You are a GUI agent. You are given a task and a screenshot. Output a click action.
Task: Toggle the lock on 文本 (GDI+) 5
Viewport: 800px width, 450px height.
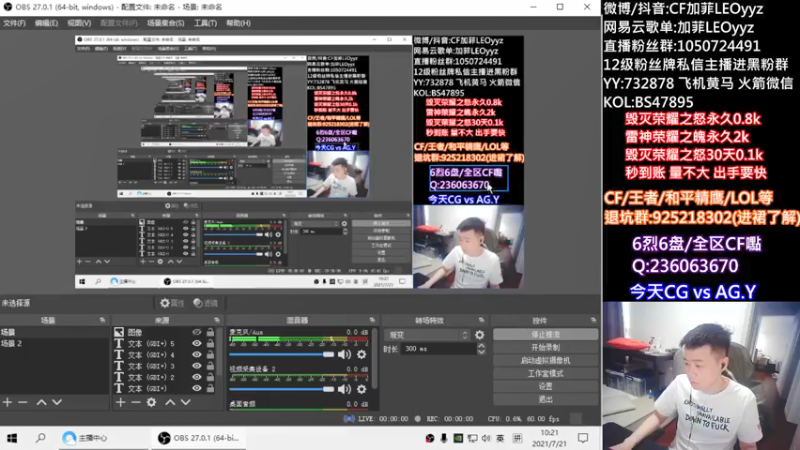pyautogui.click(x=210, y=343)
